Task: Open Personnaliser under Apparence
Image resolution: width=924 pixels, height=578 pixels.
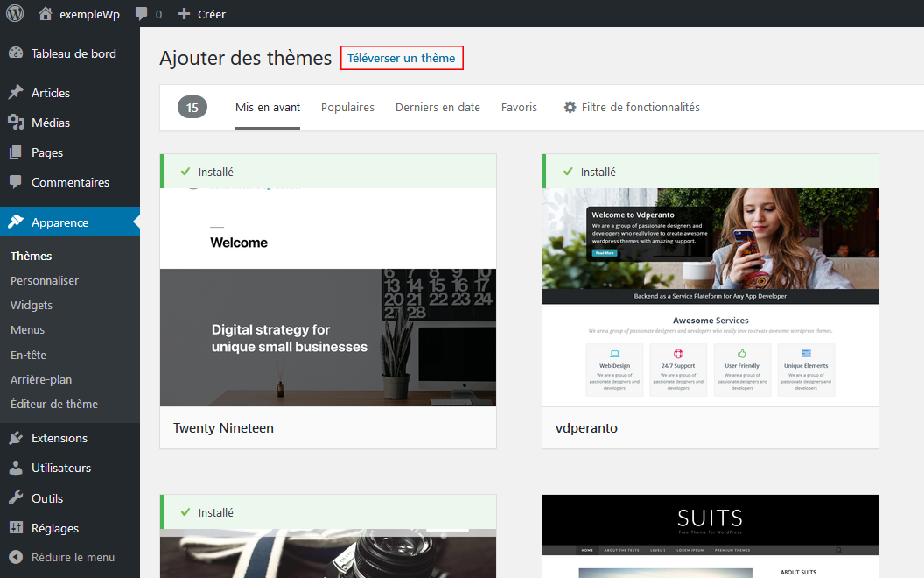Action: click(45, 281)
